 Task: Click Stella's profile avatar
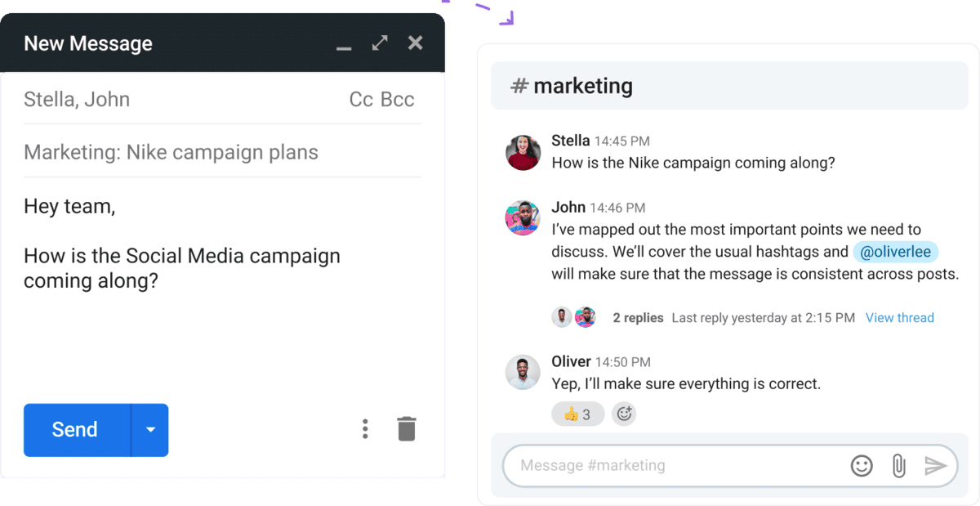[523, 152]
